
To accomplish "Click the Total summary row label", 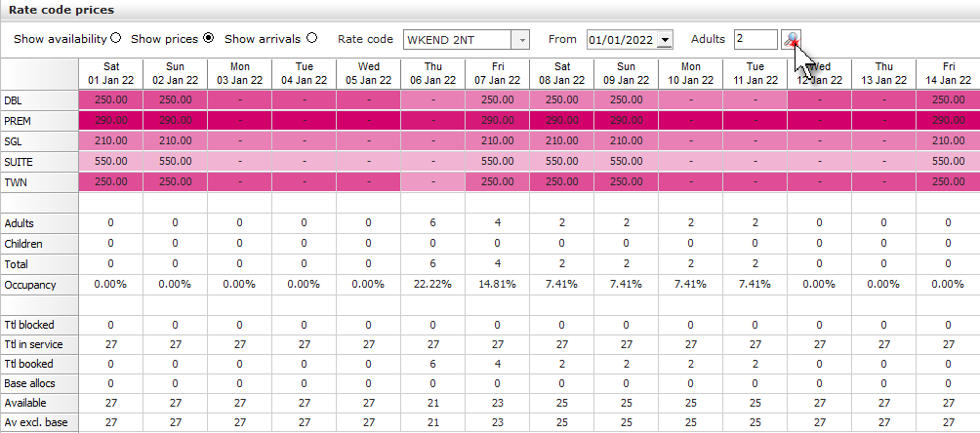I will [39, 264].
